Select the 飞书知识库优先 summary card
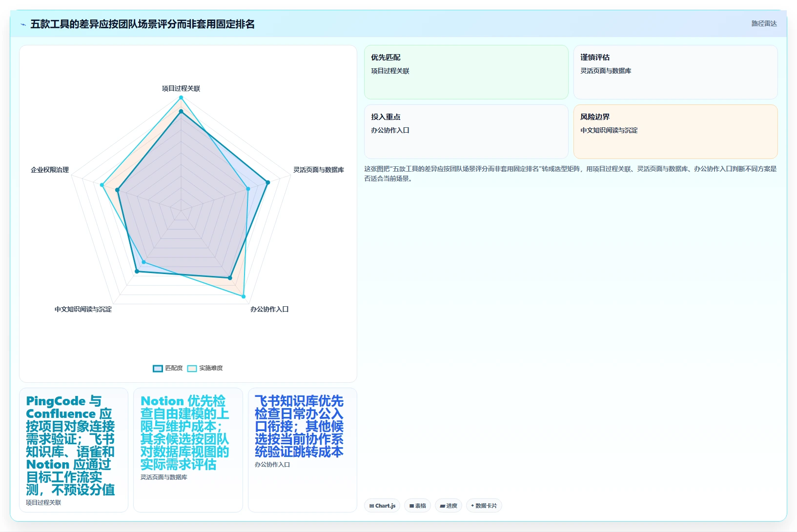The width and height of the screenshot is (797, 532). pos(303,450)
